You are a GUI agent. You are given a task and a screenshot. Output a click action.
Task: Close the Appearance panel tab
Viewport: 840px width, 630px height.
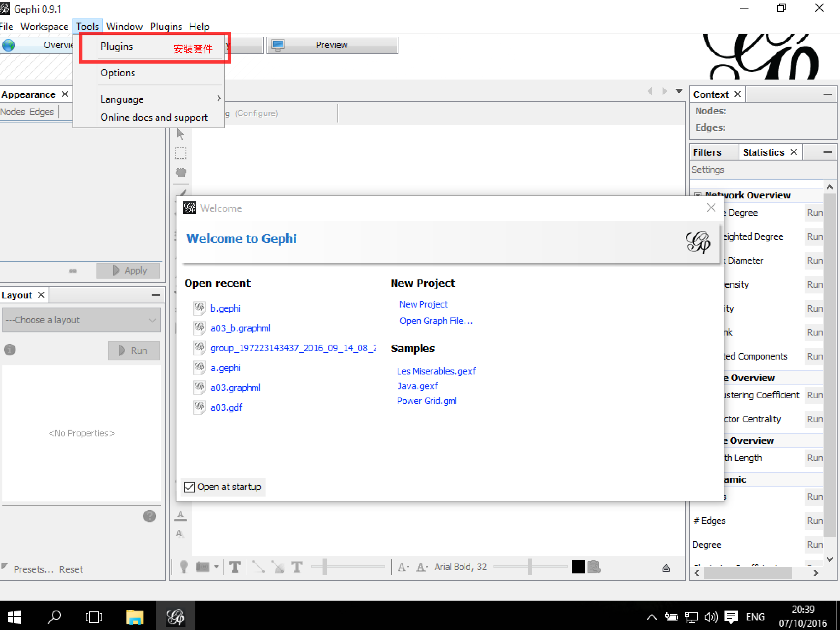click(x=65, y=94)
